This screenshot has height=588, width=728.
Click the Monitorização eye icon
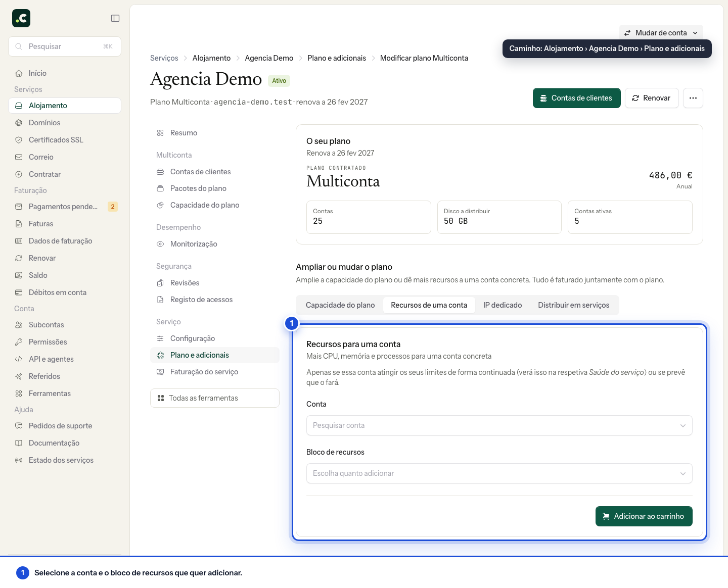click(x=160, y=244)
